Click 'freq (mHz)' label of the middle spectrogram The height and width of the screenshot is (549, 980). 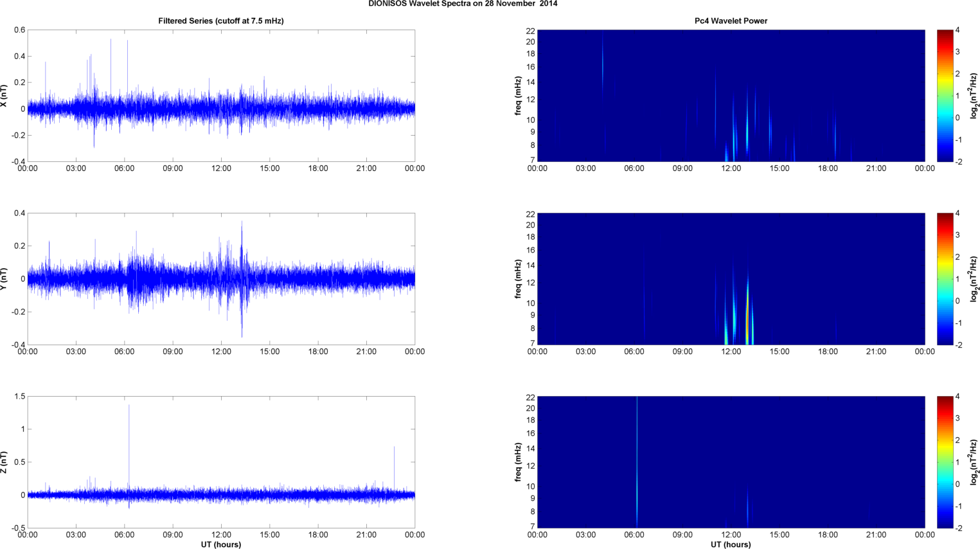pyautogui.click(x=518, y=279)
